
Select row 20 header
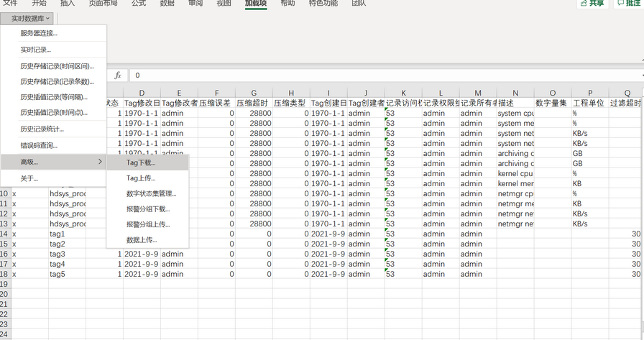[4, 294]
